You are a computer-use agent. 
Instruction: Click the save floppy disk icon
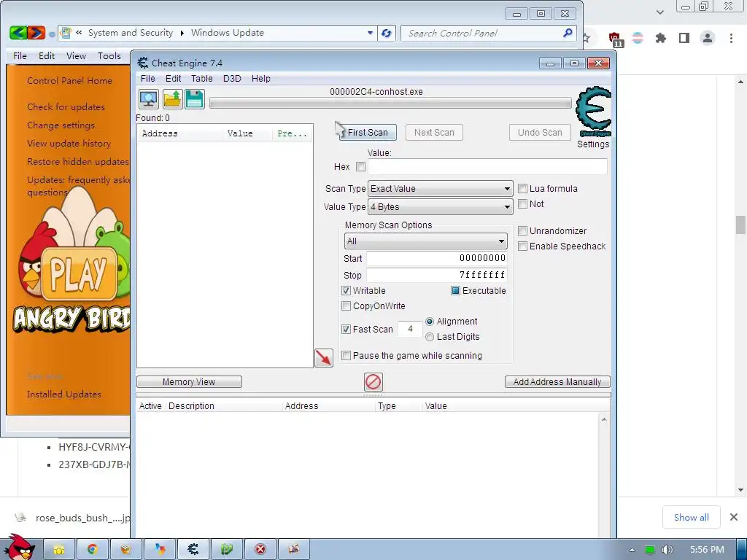(x=195, y=99)
